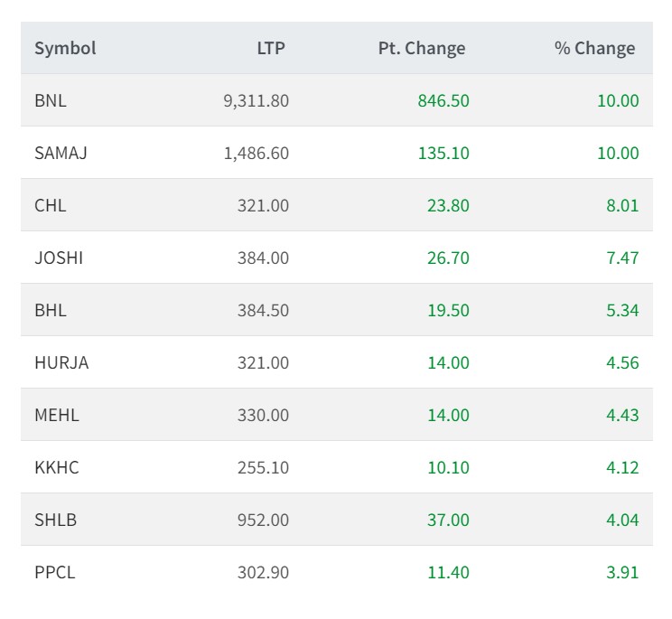Sort by the LTP column header
Image resolution: width=672 pixels, height=619 pixels.
coord(271,49)
